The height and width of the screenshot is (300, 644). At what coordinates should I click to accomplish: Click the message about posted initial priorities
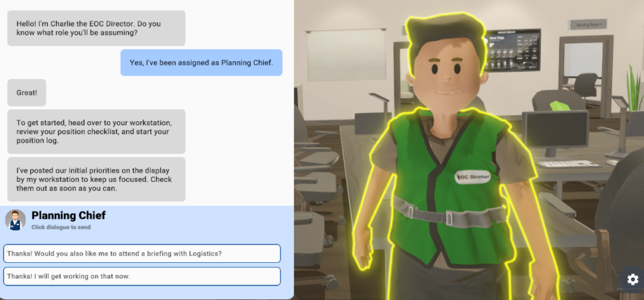(96, 179)
